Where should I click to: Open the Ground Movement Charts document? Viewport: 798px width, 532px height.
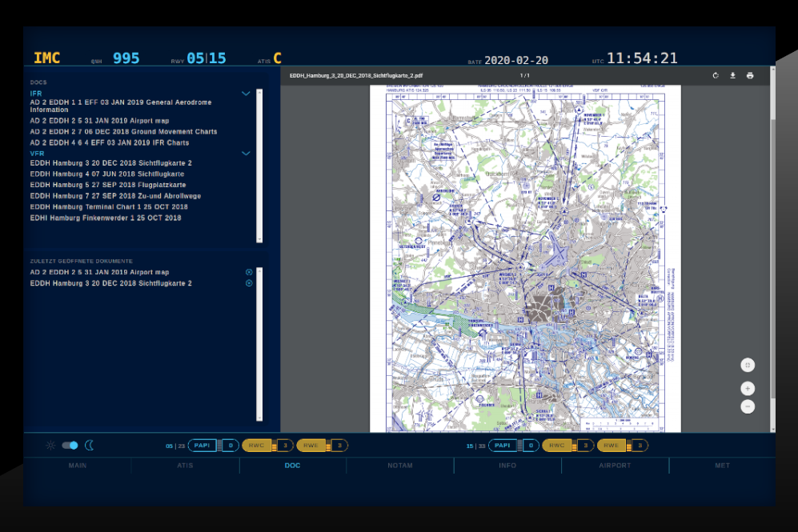[123, 131]
